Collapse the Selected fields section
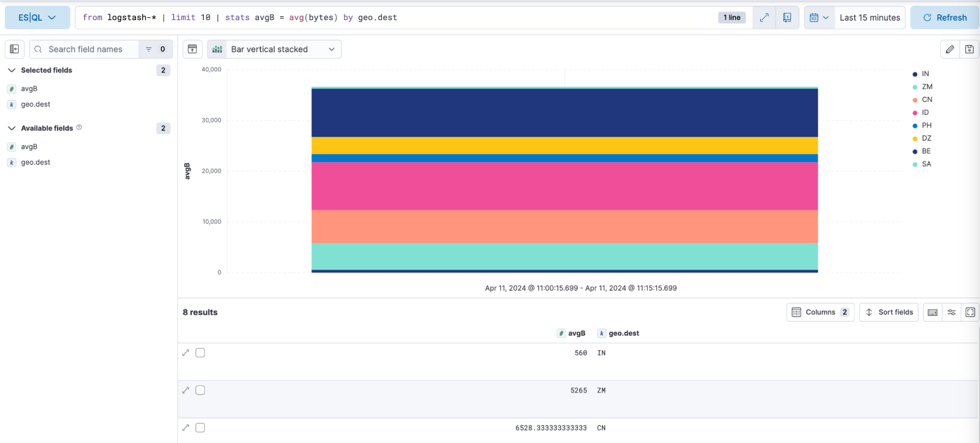This screenshot has width=980, height=443. point(11,70)
